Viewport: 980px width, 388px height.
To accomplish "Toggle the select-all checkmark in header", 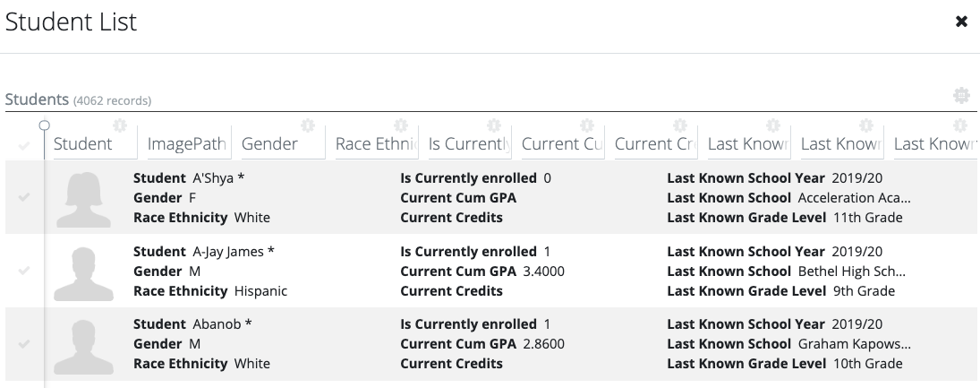I will pos(24,146).
